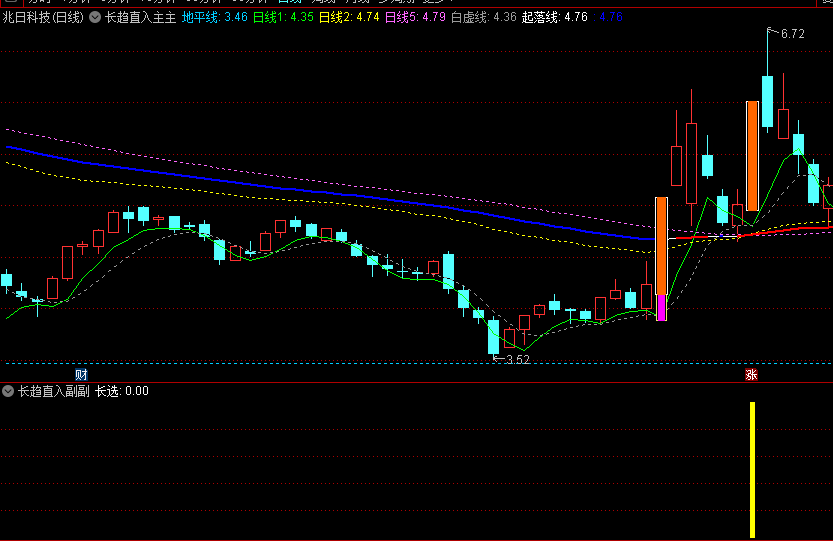
Task: Select the white 起落线: 4.76 legend value
Action: pyautogui.click(x=555, y=18)
